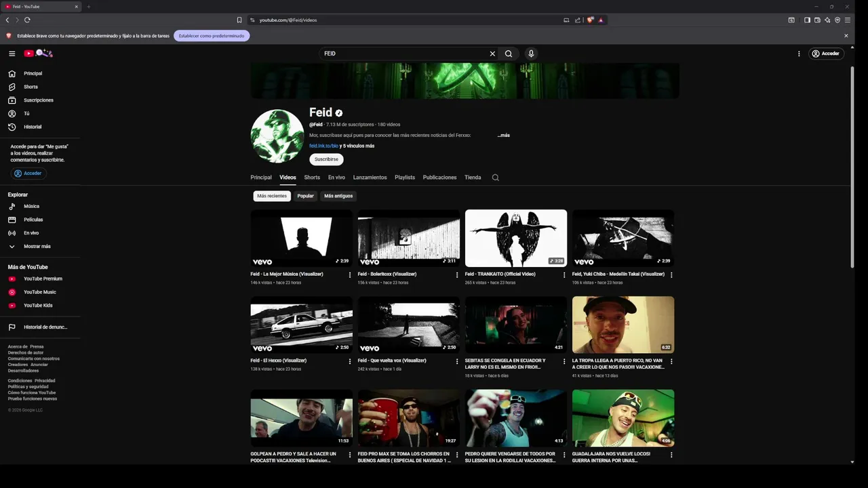
Task: Expand channel description with ...más
Action: coord(504,136)
